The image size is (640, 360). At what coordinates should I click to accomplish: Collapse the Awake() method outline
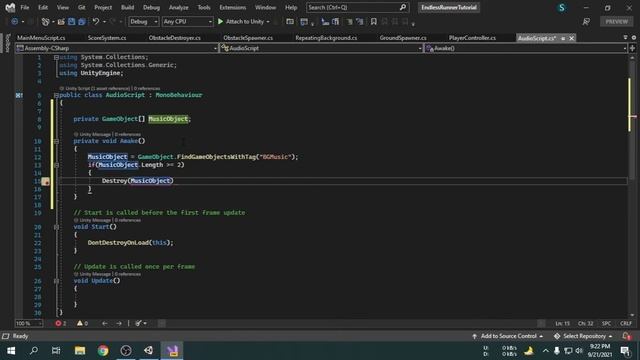[56, 141]
